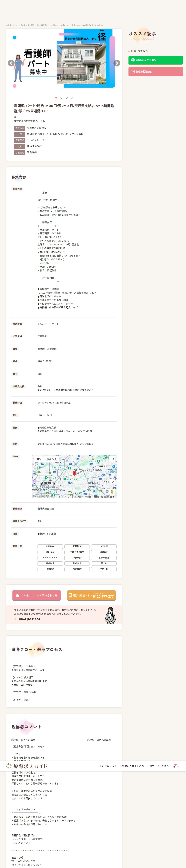Select the 長期歓迎 tag
Screen dimensions: 186x868
click(50, 569)
